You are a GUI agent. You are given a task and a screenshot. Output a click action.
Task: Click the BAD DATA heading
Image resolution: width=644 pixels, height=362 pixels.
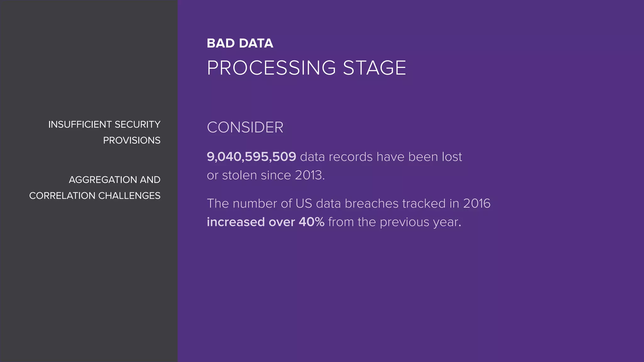tap(240, 43)
